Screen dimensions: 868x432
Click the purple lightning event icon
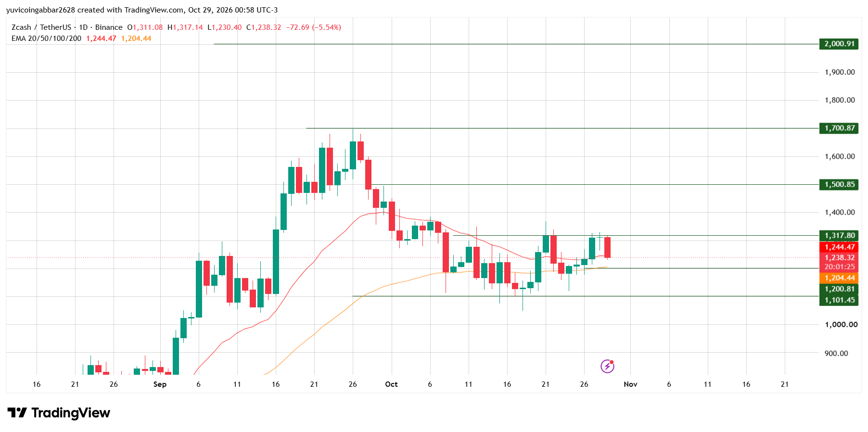(x=607, y=366)
